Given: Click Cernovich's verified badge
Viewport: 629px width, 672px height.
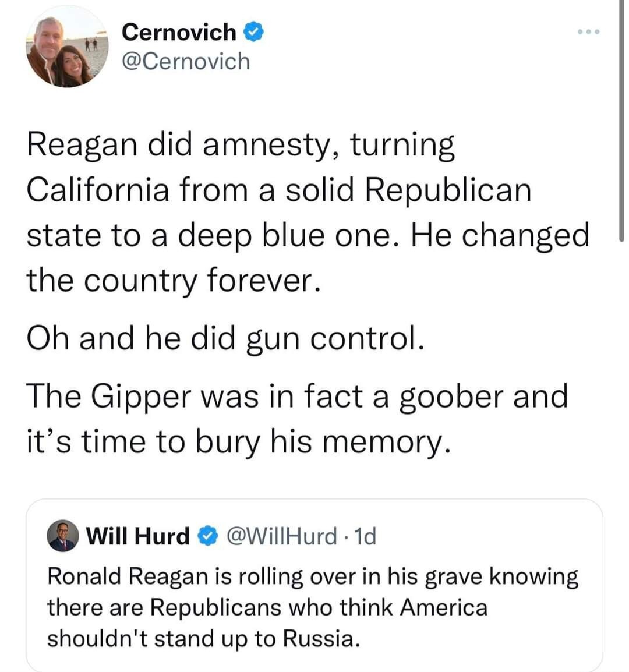Looking at the screenshot, I should tap(254, 32).
